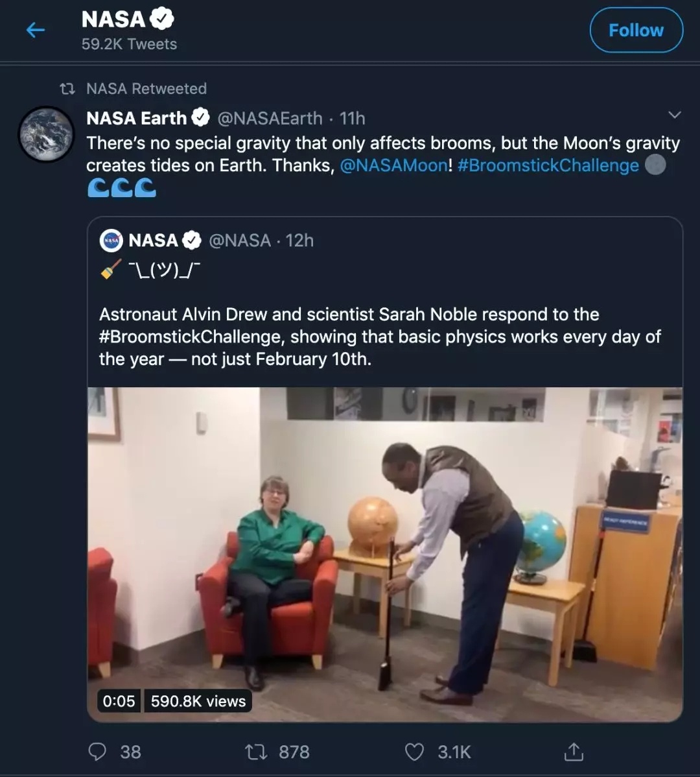700x777 pixels.
Task: Open NASA Earth's profile picture
Action: point(45,134)
